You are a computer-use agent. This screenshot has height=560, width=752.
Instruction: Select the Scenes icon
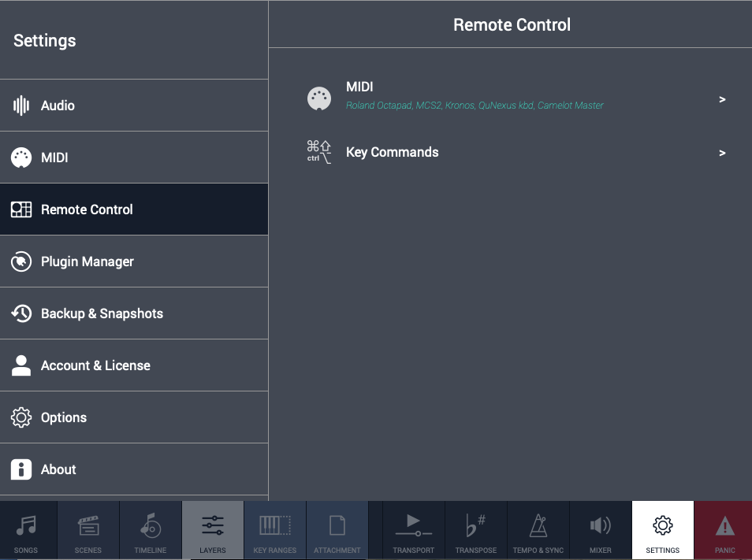click(x=88, y=529)
